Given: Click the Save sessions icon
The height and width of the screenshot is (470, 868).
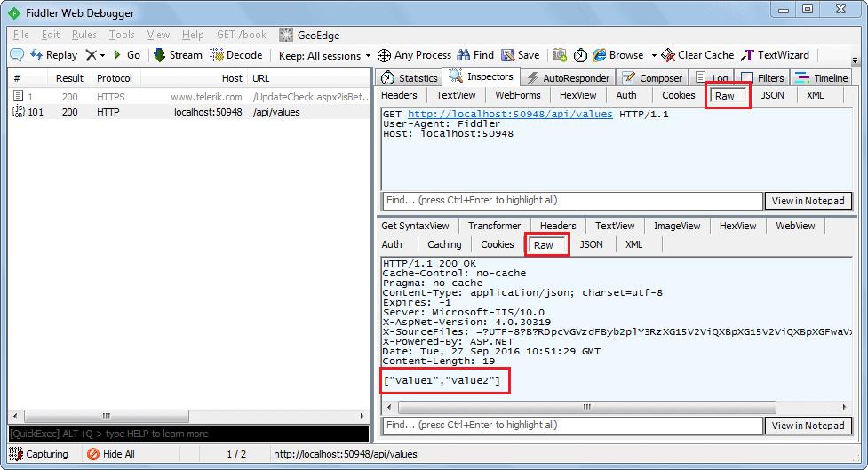Looking at the screenshot, I should 507,55.
